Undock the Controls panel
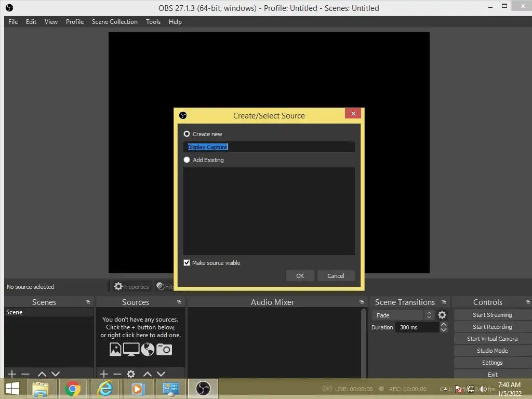Image resolution: width=532 pixels, height=399 pixels. [x=528, y=302]
